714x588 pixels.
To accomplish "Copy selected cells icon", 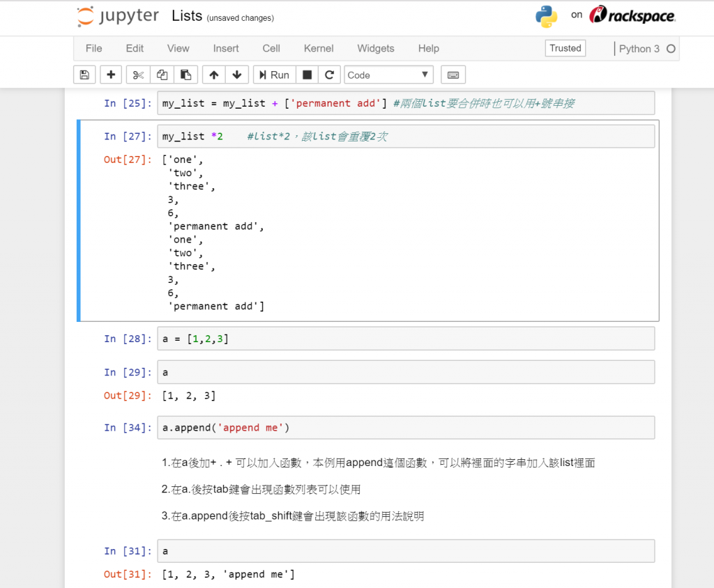I will click(x=162, y=75).
